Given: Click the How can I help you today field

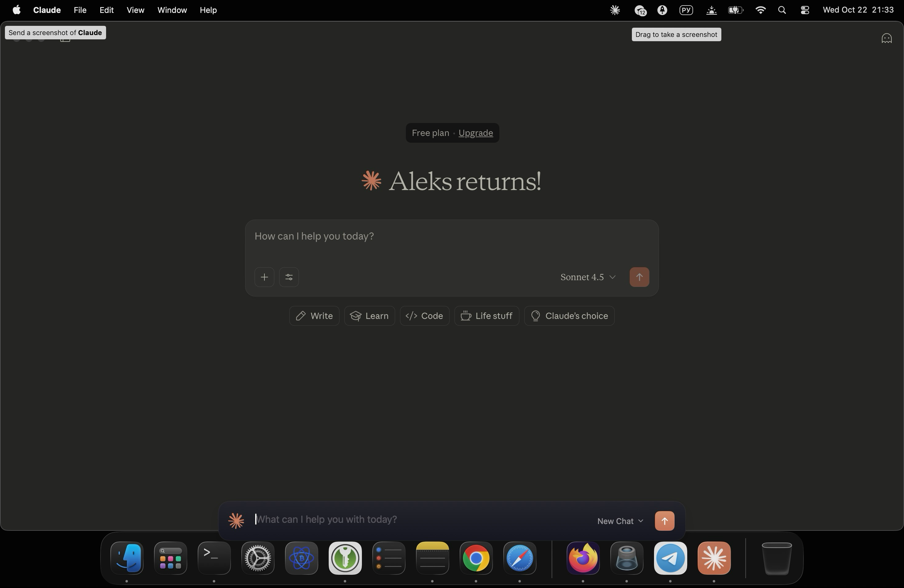Looking at the screenshot, I should pos(418,236).
